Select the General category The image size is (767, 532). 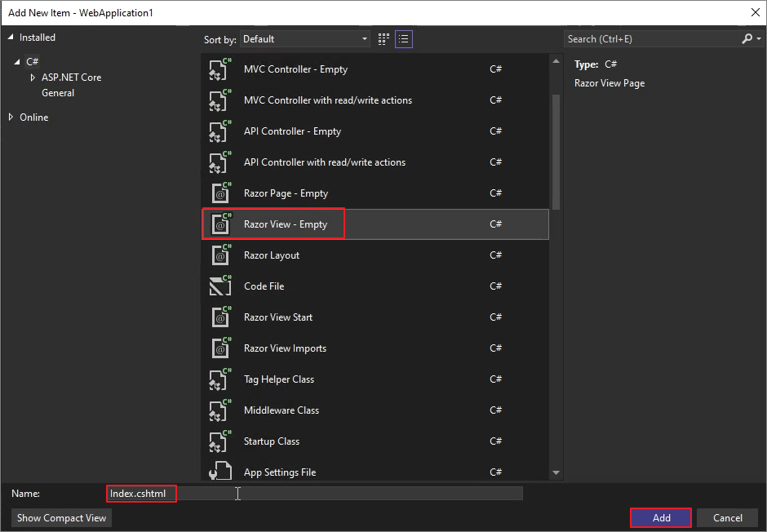pyautogui.click(x=58, y=93)
